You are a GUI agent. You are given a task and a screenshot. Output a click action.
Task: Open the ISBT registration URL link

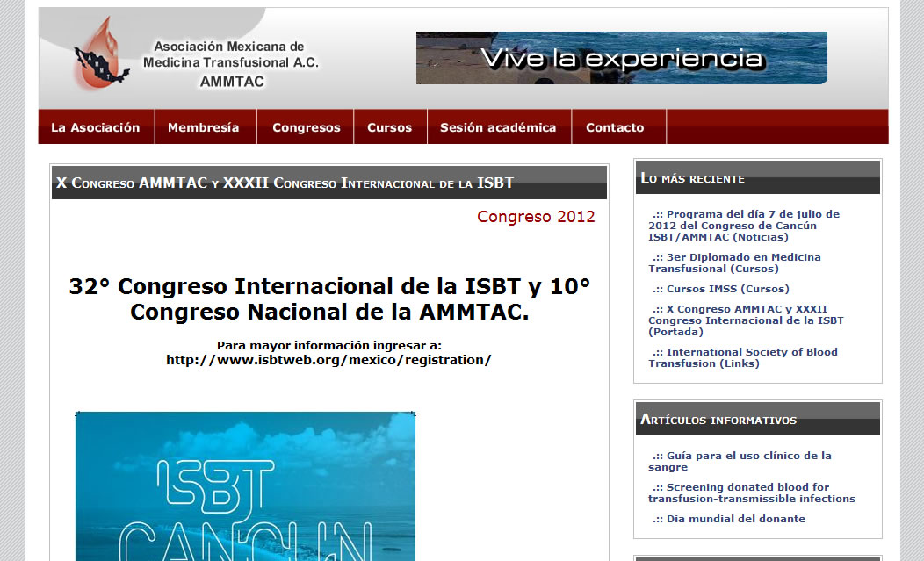(328, 360)
